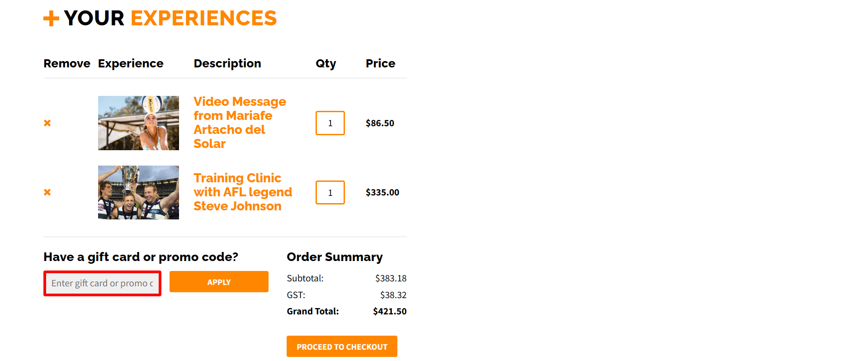The image size is (868, 361).
Task: Select the quantity field for Video Message
Action: click(x=330, y=123)
